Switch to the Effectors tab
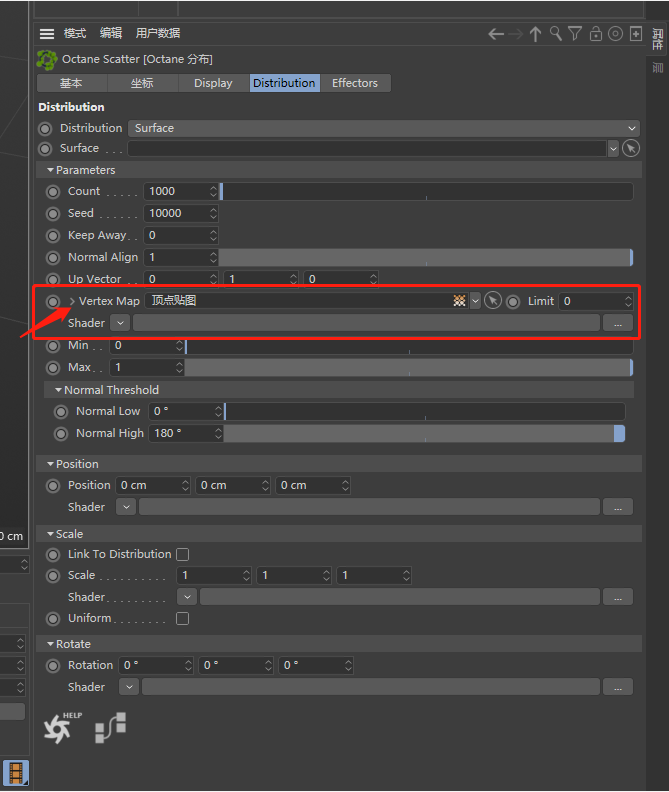The width and height of the screenshot is (669, 792). 355,83
